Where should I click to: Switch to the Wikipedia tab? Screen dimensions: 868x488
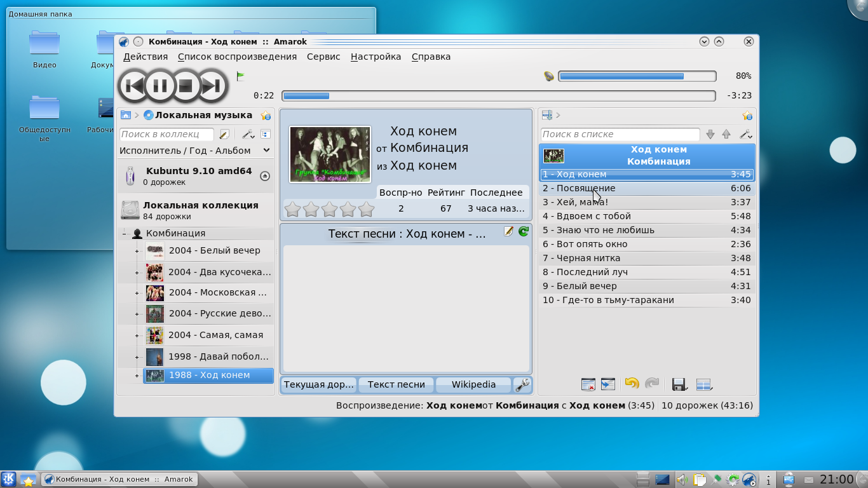473,384
